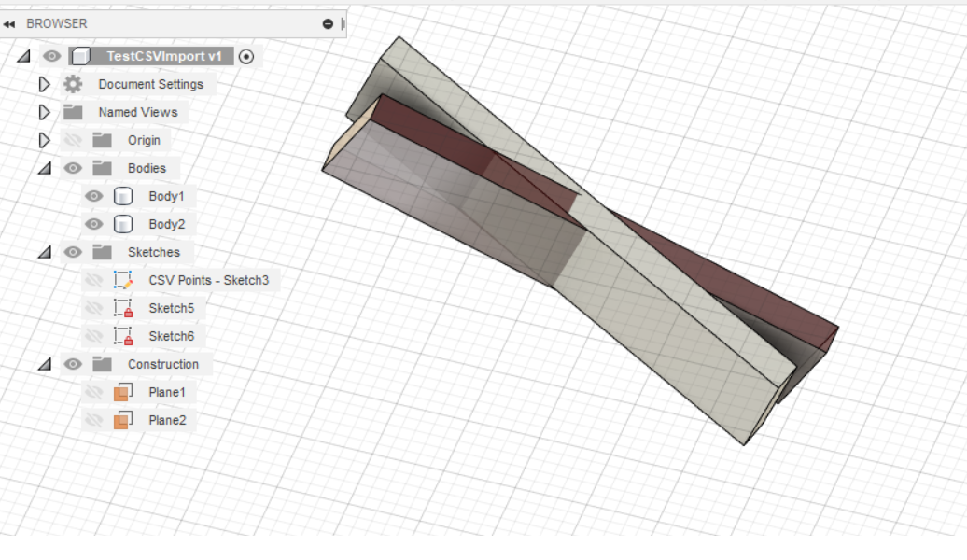Click the Document Settings gear icon
The height and width of the screenshot is (560, 967).
pos(73,84)
